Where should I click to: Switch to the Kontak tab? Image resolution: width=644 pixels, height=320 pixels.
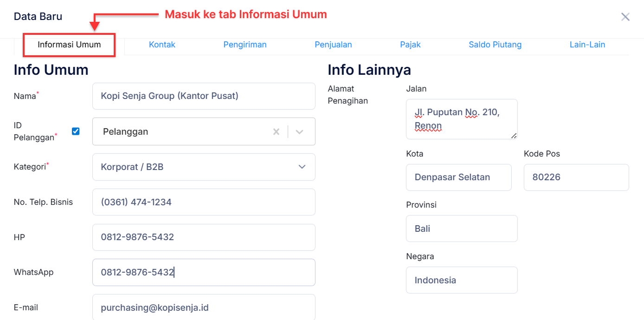(x=162, y=44)
